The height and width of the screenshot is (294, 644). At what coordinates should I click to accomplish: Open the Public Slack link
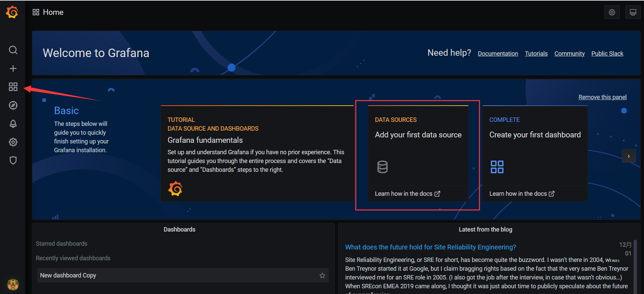(607, 54)
